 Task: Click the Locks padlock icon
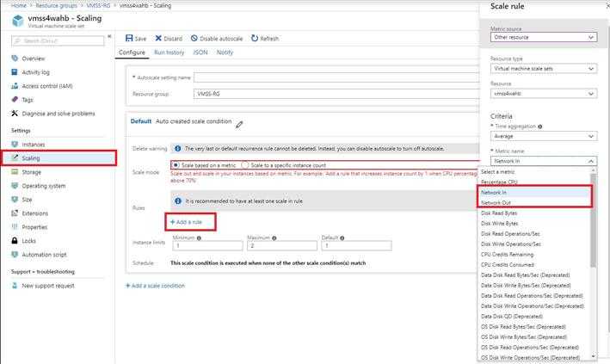tap(15, 241)
